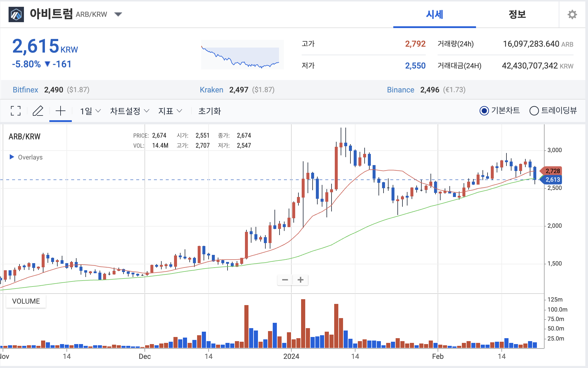
Task: Open the ARB/KRW market pair dropdown
Action: [118, 14]
